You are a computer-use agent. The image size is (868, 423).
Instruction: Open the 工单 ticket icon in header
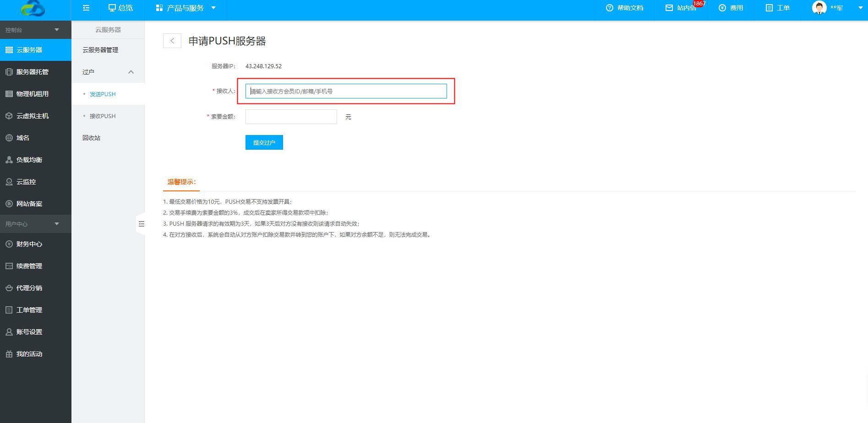click(x=769, y=8)
